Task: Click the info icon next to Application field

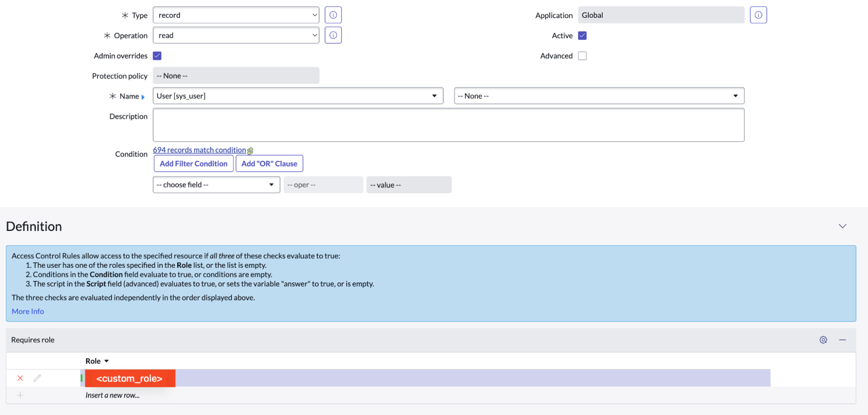Action: click(x=758, y=15)
